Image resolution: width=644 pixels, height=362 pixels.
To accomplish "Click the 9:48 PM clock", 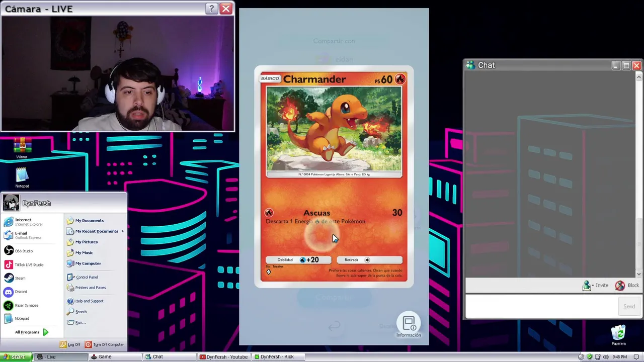I will click(620, 357).
